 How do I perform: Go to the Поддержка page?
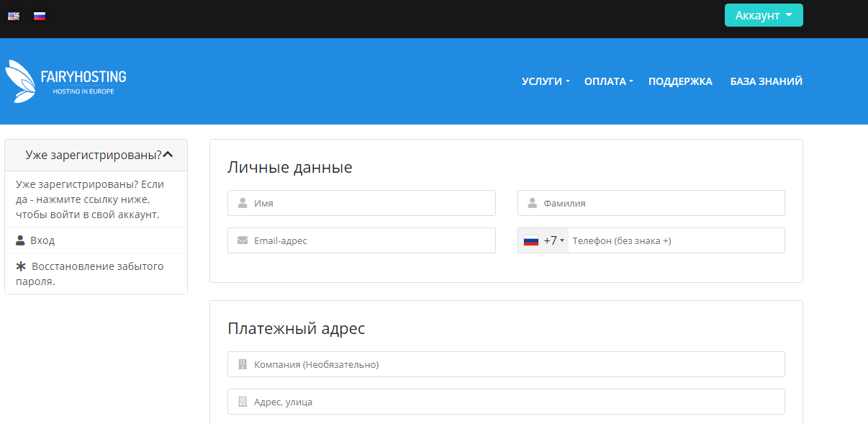point(680,81)
